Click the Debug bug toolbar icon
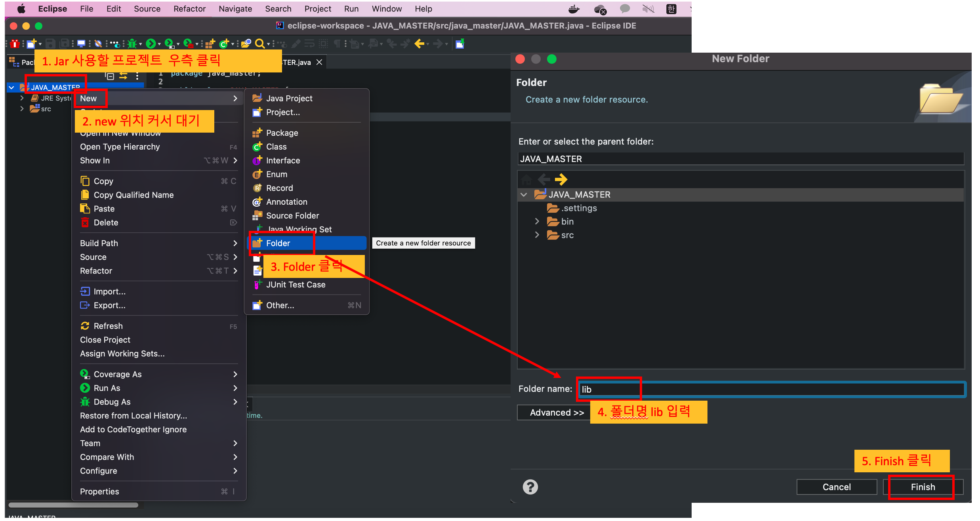 (132, 44)
